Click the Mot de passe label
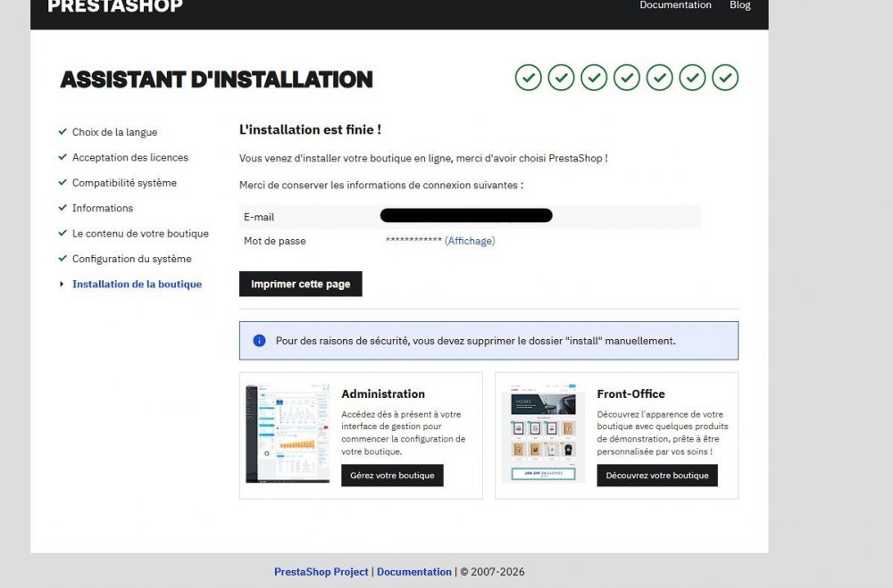893x588 pixels. click(x=274, y=241)
